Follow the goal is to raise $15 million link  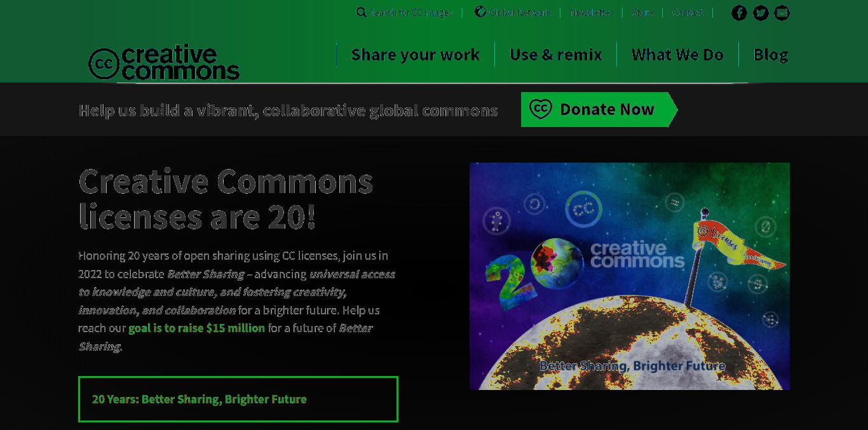coord(197,328)
